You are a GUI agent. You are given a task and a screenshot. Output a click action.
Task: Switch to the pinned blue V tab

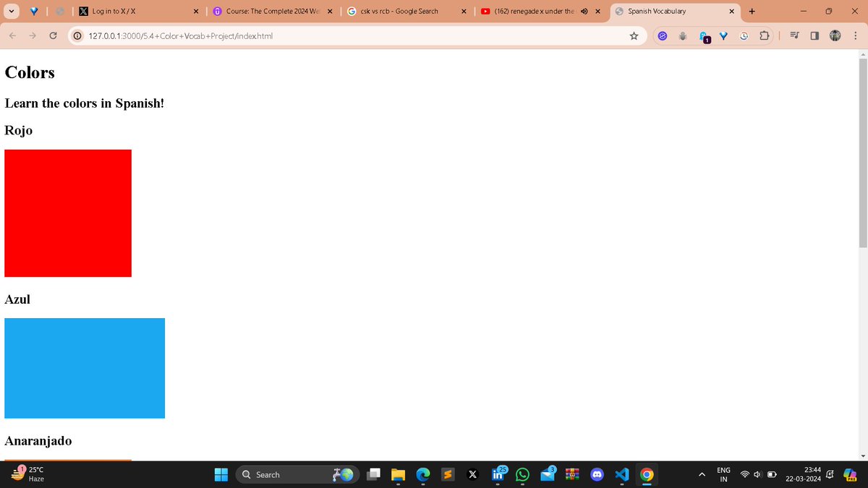(34, 11)
